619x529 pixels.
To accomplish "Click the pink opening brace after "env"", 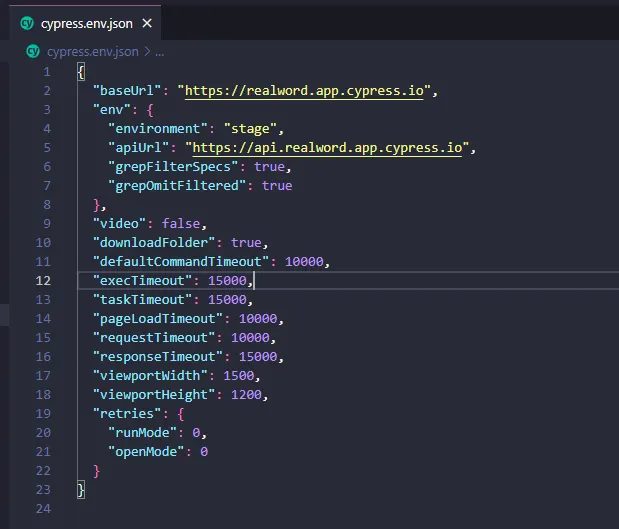I will coord(150,110).
